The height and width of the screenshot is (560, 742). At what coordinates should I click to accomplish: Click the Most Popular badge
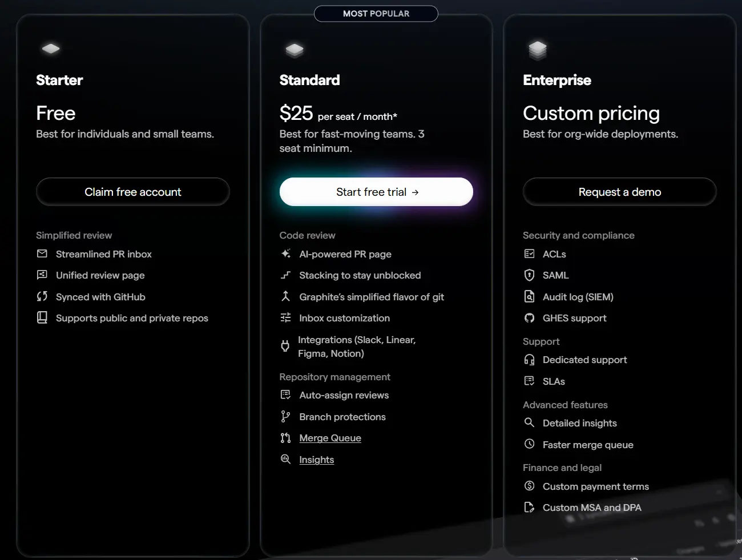point(376,14)
